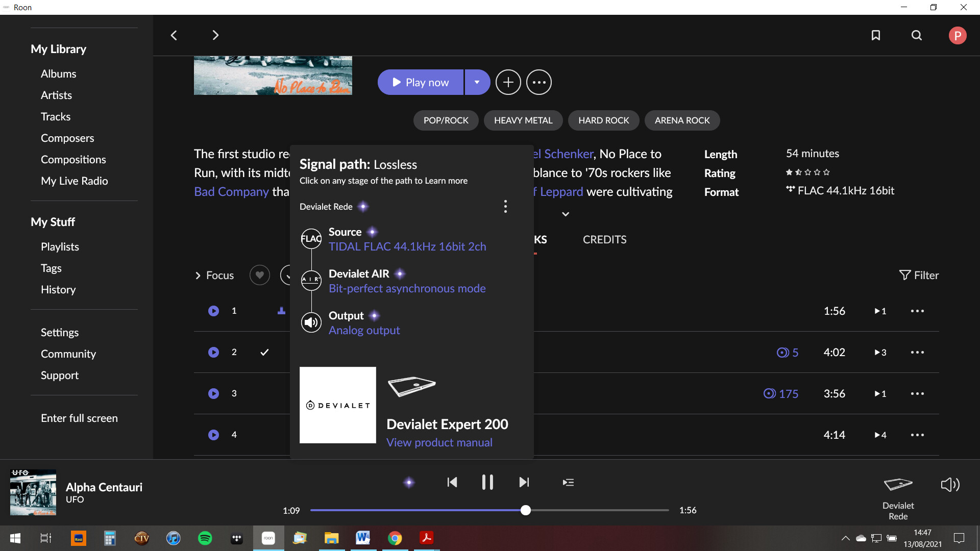Open Playlists under My Stuff

pyautogui.click(x=60, y=247)
